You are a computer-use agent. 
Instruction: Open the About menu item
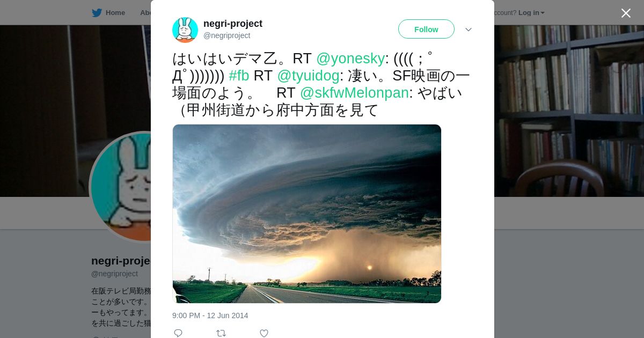pyautogui.click(x=145, y=13)
